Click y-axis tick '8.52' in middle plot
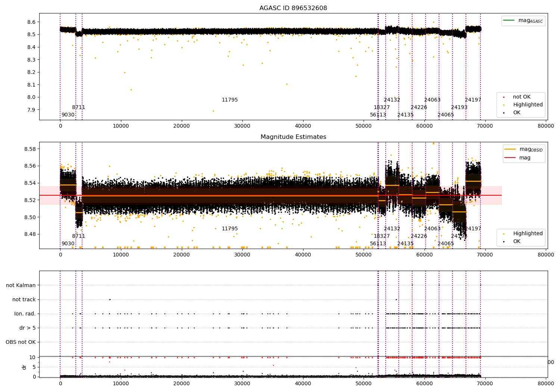The width and height of the screenshot is (560, 392). coord(30,200)
